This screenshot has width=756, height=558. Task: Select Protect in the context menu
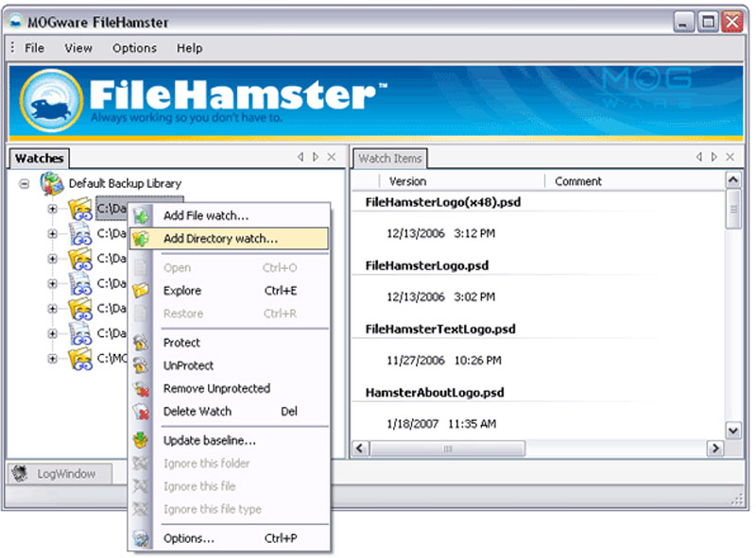230,343
